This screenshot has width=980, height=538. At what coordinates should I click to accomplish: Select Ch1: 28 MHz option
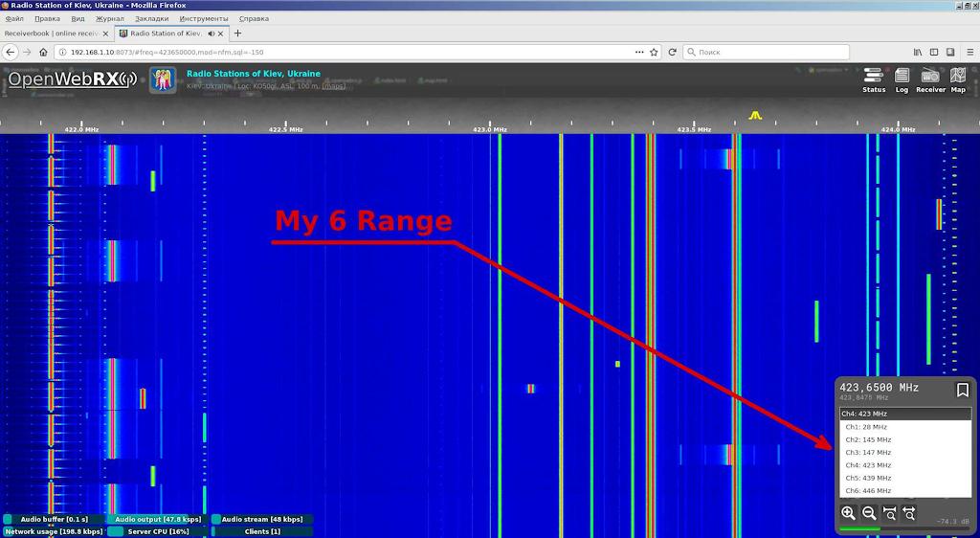click(x=905, y=427)
